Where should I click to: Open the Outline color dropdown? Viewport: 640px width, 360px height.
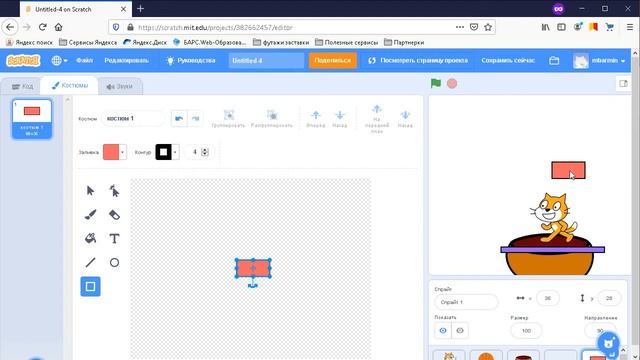tap(175, 152)
